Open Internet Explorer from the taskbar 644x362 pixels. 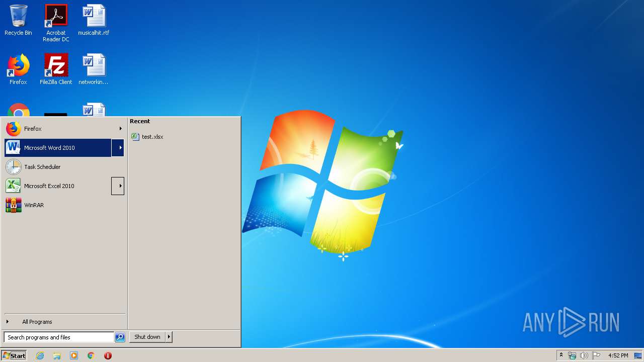click(x=40, y=355)
